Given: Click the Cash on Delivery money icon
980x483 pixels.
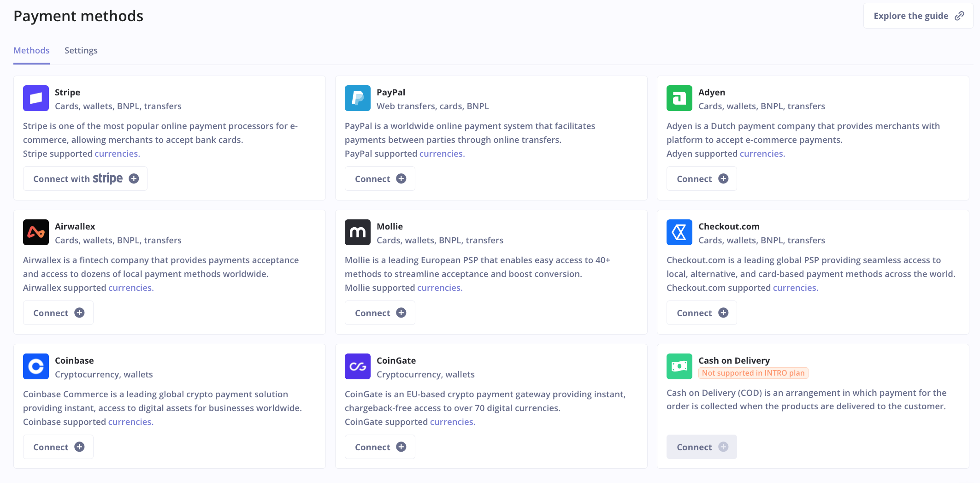Looking at the screenshot, I should [679, 366].
